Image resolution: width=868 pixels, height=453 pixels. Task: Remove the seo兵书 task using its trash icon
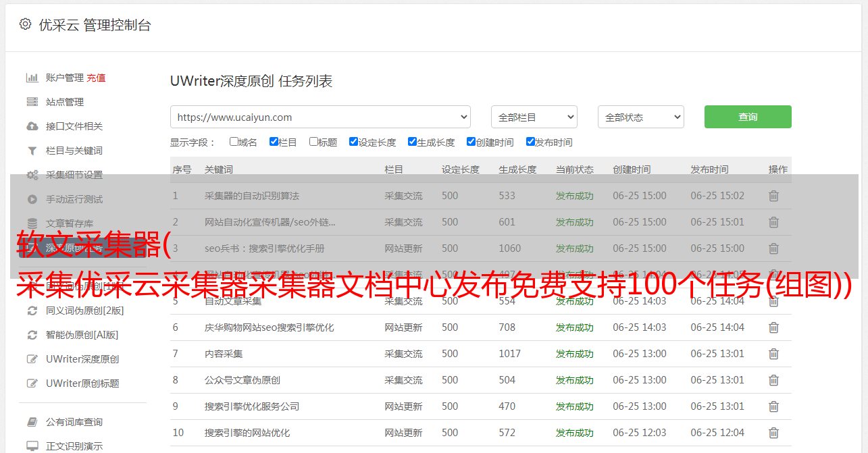(x=774, y=248)
